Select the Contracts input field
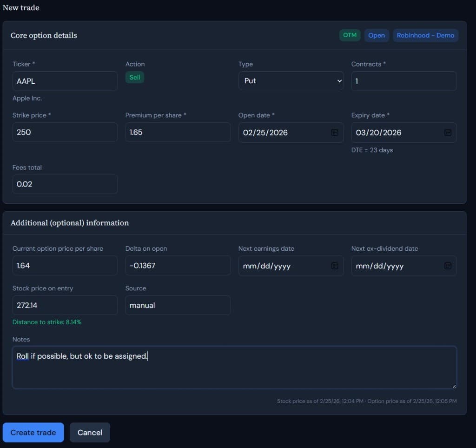The height and width of the screenshot is (448, 476). coord(403,80)
